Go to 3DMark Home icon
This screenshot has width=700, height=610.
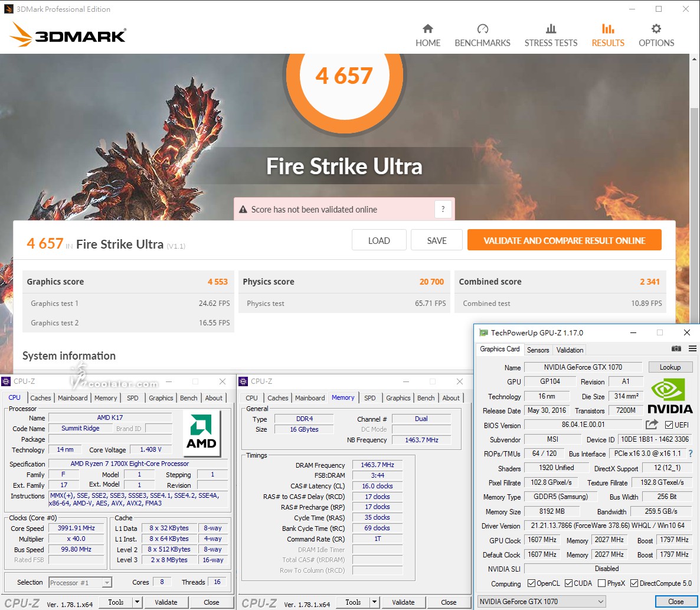pos(428,29)
